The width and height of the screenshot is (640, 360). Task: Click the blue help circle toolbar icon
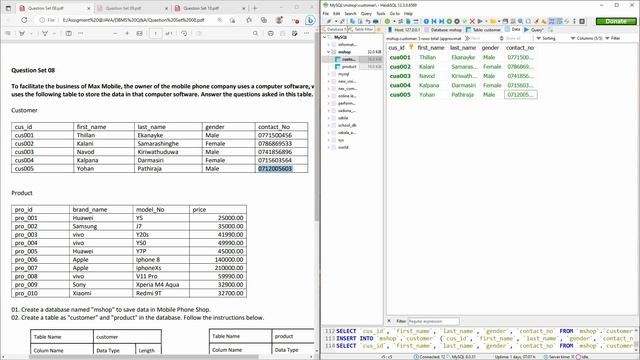(x=426, y=21)
